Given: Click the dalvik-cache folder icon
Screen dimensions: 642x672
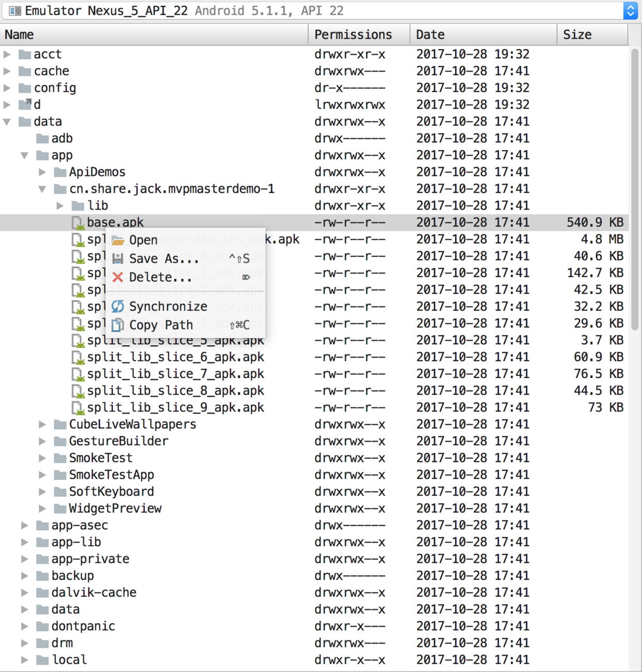Looking at the screenshot, I should [x=42, y=593].
